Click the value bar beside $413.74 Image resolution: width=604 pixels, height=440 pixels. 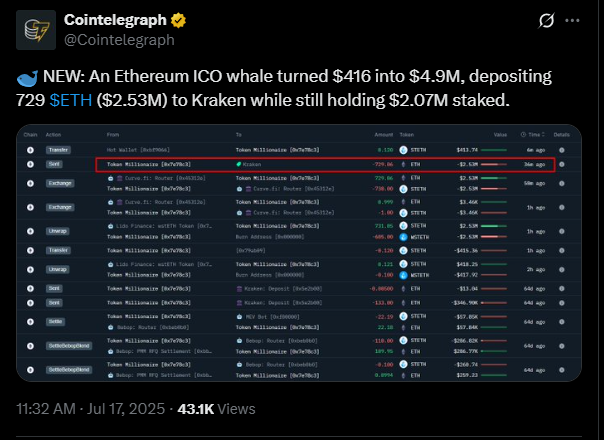[494, 150]
